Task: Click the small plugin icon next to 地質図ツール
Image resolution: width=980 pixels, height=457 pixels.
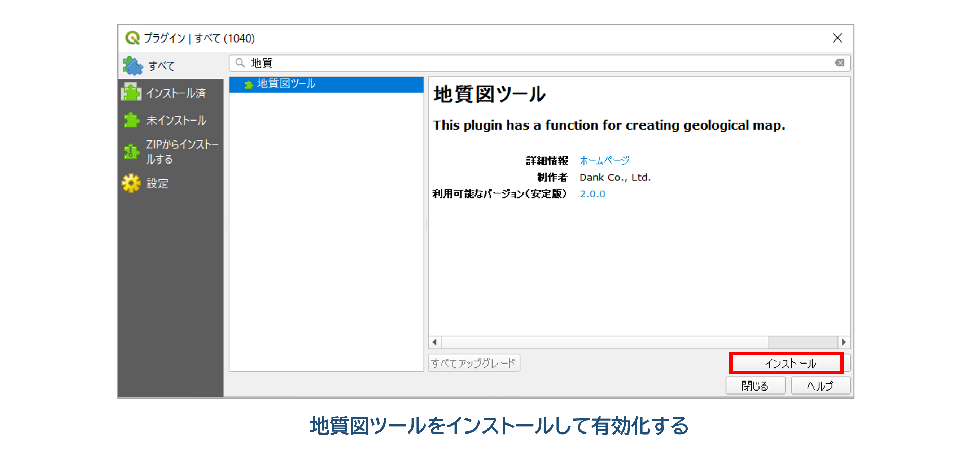Action: click(x=249, y=84)
